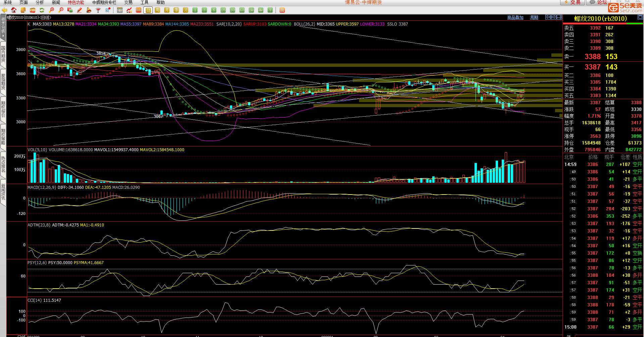Select the red pencil drawing tool
The width and height of the screenshot is (644, 337).
point(80,10)
